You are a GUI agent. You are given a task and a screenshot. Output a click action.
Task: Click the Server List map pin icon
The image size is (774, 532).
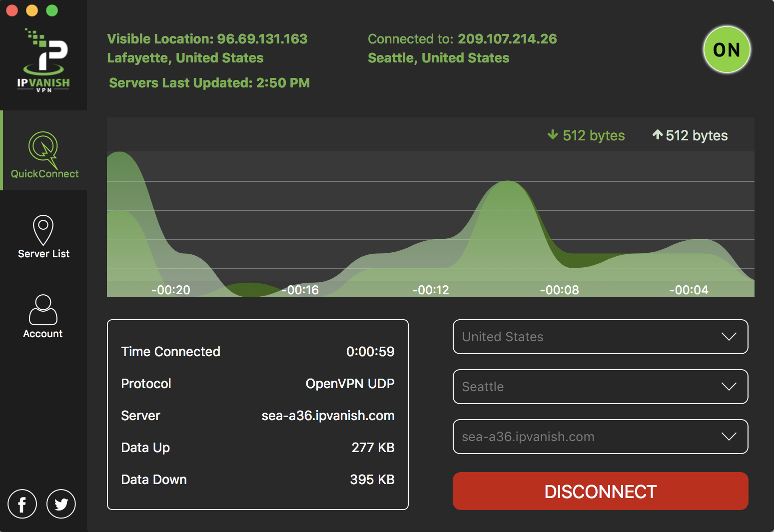(43, 230)
